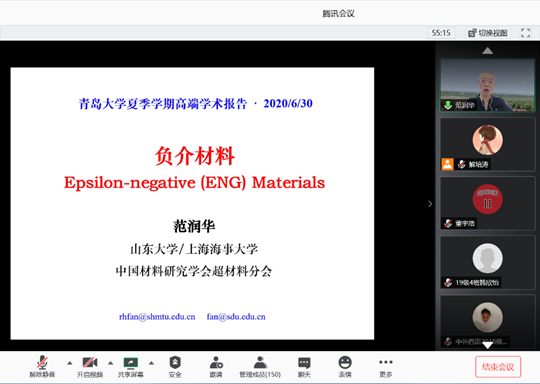Viewport: 540px width, 384px height.
Task: Collapse the participant video sidebar chevron
Action: [430, 204]
